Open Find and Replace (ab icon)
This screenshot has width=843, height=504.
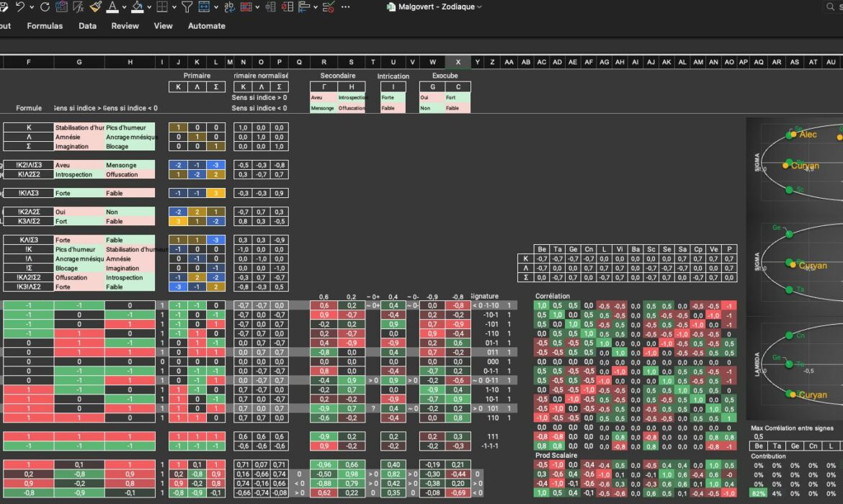click(x=229, y=7)
